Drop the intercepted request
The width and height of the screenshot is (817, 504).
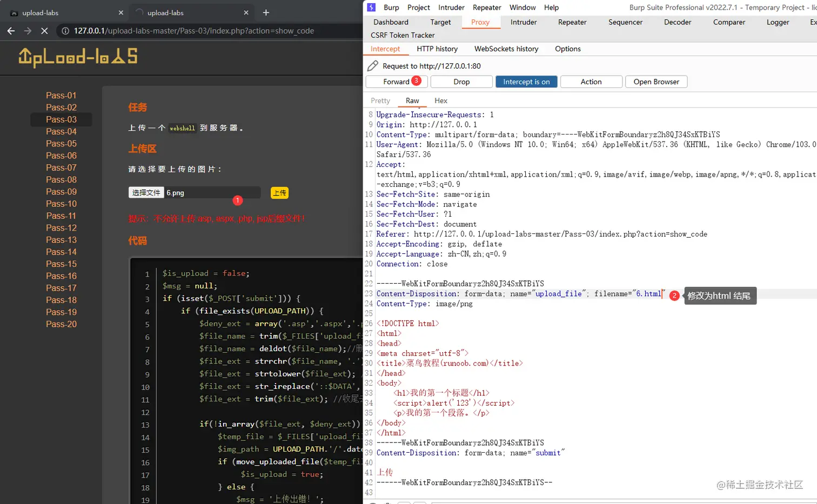pyautogui.click(x=461, y=82)
